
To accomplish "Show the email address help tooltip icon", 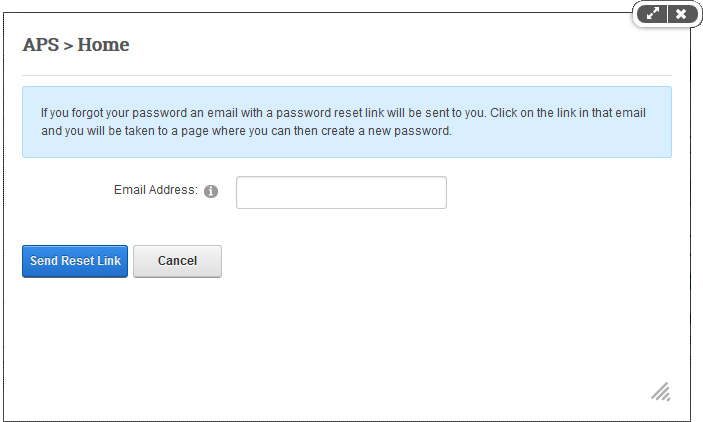I will (x=211, y=191).
